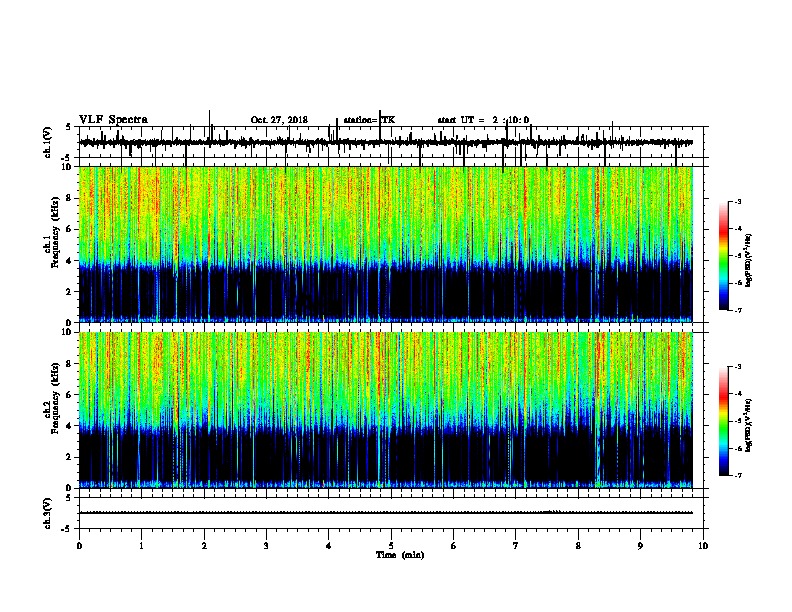Click inside the ch.1 spectrogram panel
Screen dimensions: 792x612
click(385, 244)
